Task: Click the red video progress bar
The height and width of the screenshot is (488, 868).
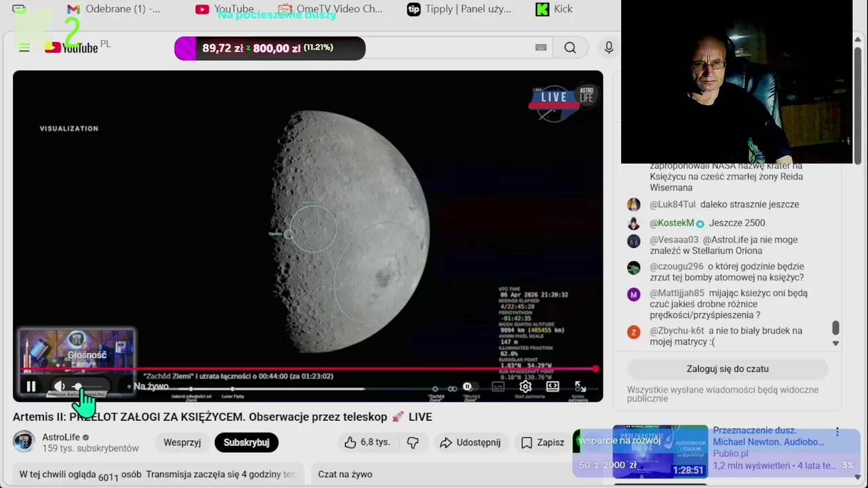Action: pos(309,369)
